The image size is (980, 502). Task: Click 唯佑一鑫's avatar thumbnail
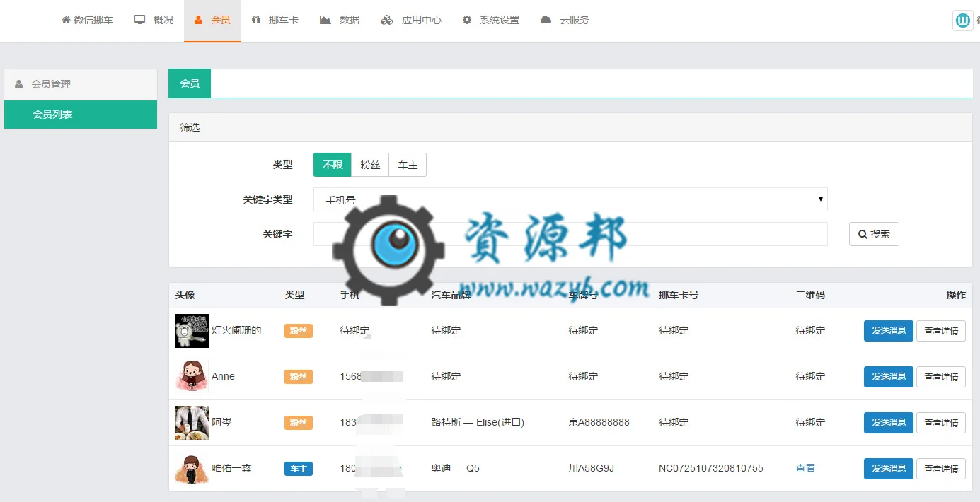[x=192, y=469]
